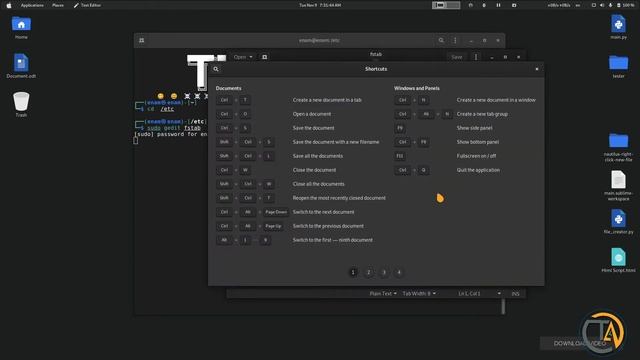Click 'Close the document' text
The width and height of the screenshot is (640, 360).
314,170
